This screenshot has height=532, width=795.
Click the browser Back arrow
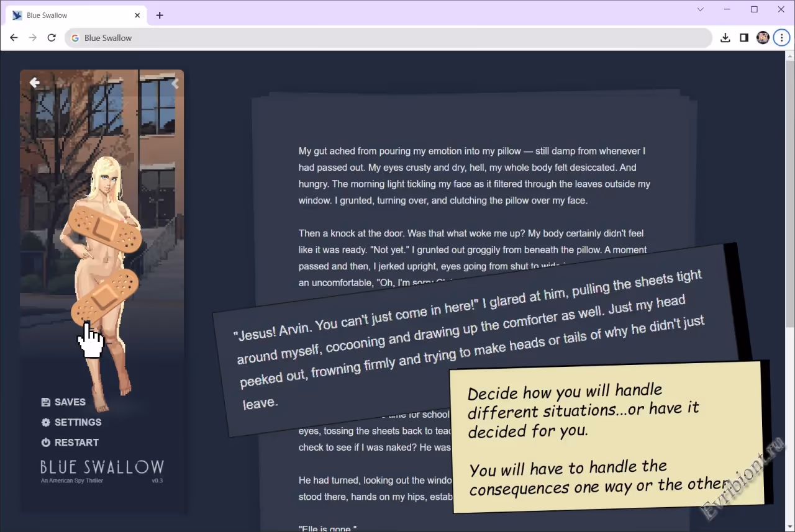coord(14,38)
